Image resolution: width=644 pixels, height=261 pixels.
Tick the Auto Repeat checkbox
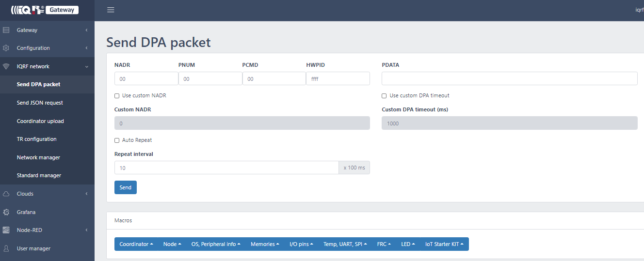(x=117, y=140)
